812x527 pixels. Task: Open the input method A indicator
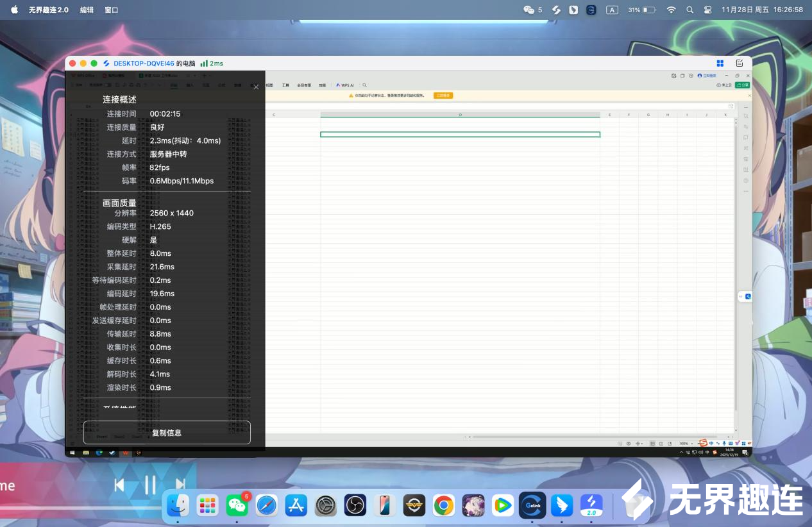coord(613,10)
